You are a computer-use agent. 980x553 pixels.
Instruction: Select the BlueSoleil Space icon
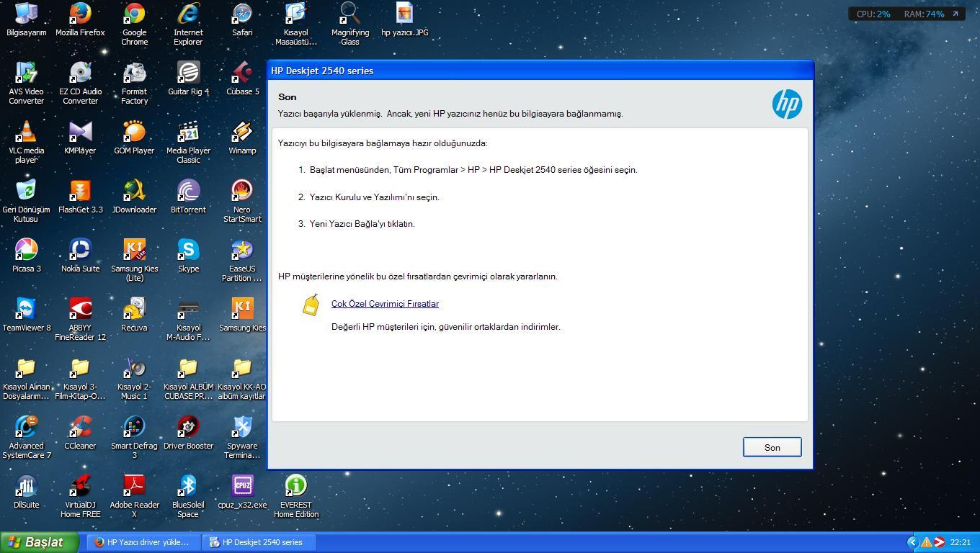188,496
